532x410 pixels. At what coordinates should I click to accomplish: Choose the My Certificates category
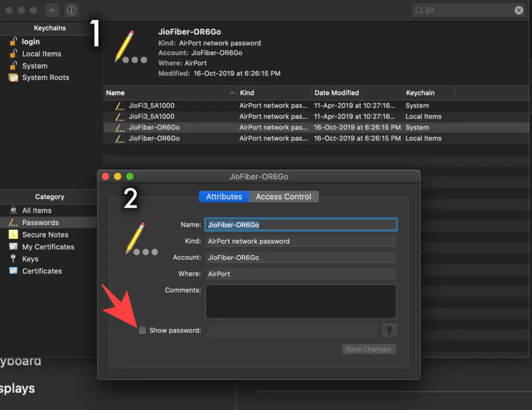pyautogui.click(x=48, y=247)
